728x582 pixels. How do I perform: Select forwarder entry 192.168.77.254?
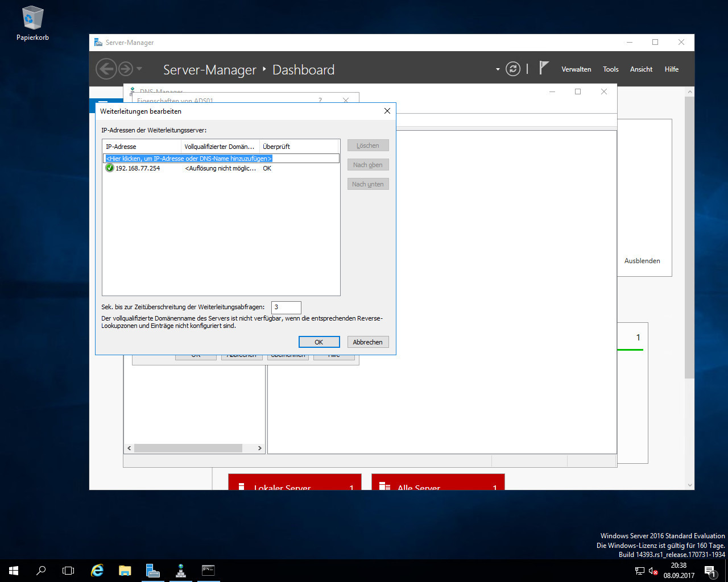[x=138, y=168]
